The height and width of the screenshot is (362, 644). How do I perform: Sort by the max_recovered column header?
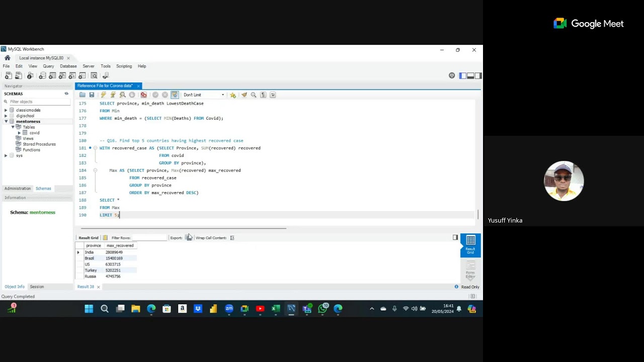[x=120, y=245]
